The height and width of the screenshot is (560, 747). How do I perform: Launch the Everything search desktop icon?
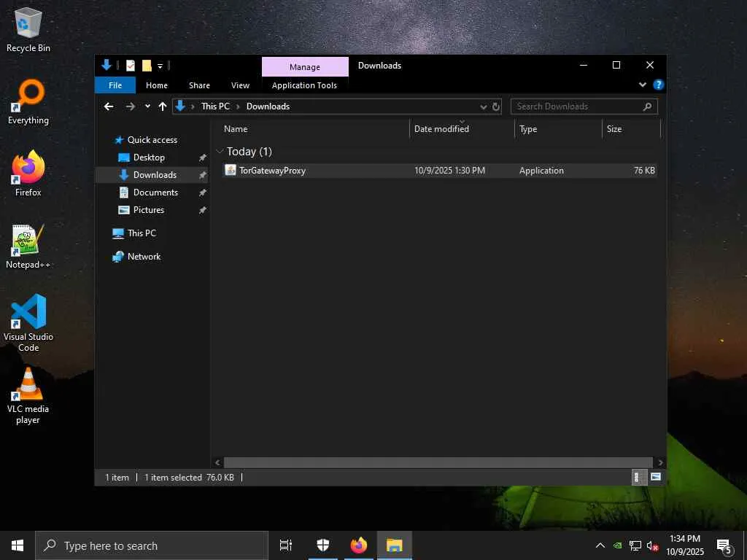(x=28, y=102)
